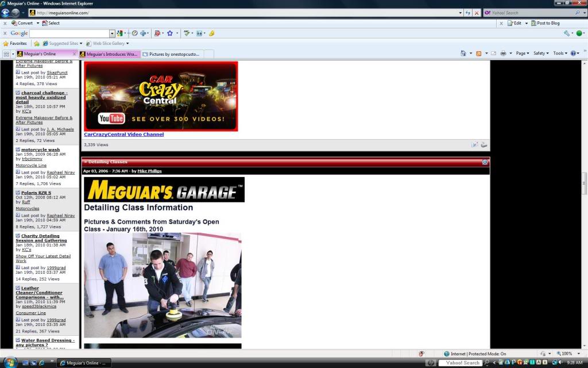Click the Google toolbar spell check icon
This screenshot has height=368, width=588.
[x=187, y=33]
